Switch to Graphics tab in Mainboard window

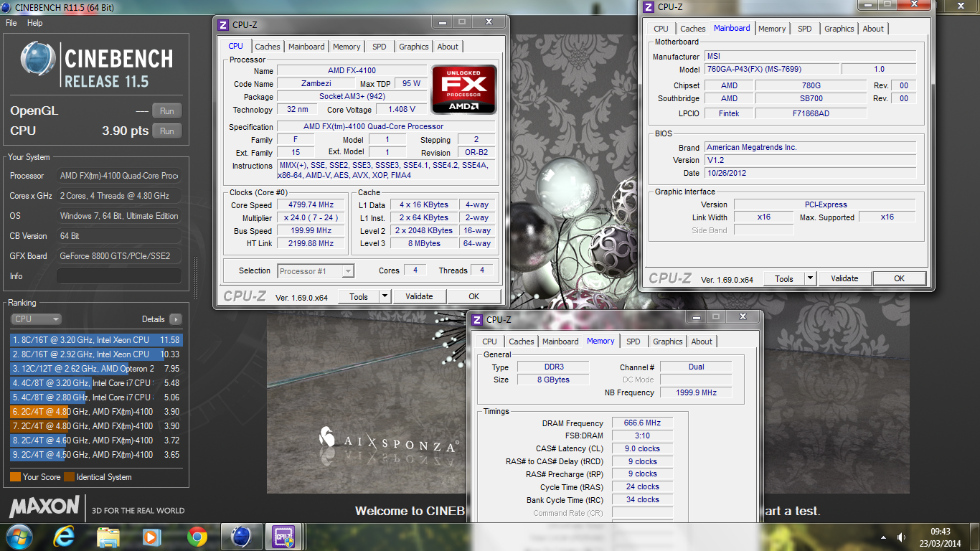(839, 29)
